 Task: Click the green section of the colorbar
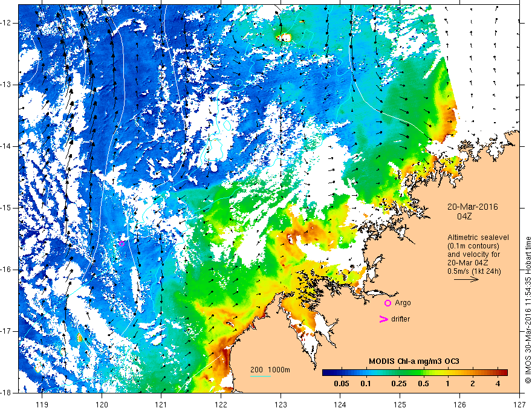(412, 372)
